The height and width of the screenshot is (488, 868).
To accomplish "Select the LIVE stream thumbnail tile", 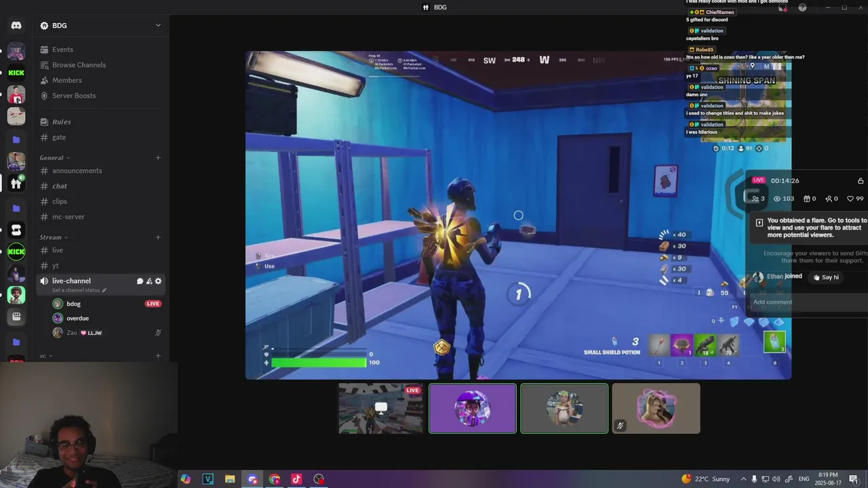I will [x=381, y=409].
